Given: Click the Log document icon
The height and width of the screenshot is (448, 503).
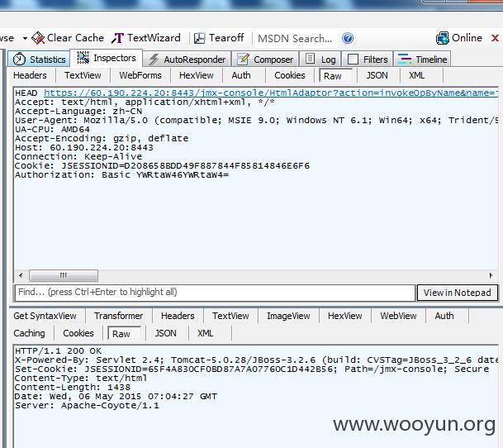Looking at the screenshot, I should (310, 59).
